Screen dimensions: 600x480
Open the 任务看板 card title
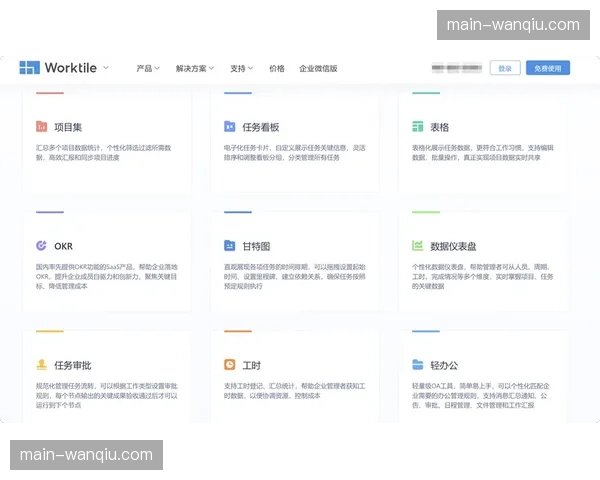(x=261, y=127)
